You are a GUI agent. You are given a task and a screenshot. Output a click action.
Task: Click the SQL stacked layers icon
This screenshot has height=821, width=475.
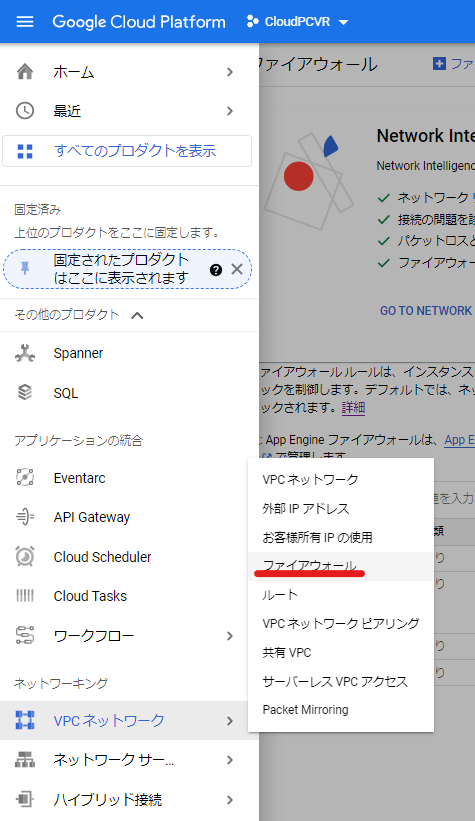point(25,392)
